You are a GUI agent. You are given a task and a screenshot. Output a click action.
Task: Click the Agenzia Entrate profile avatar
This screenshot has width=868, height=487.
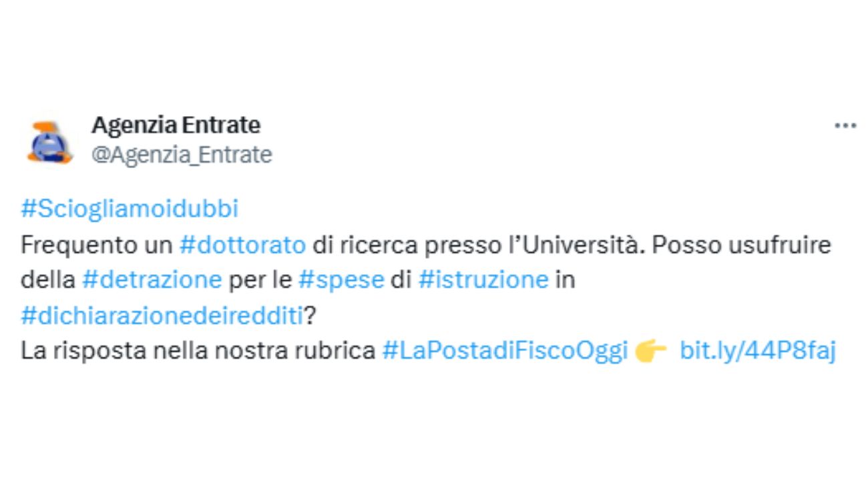(x=50, y=141)
